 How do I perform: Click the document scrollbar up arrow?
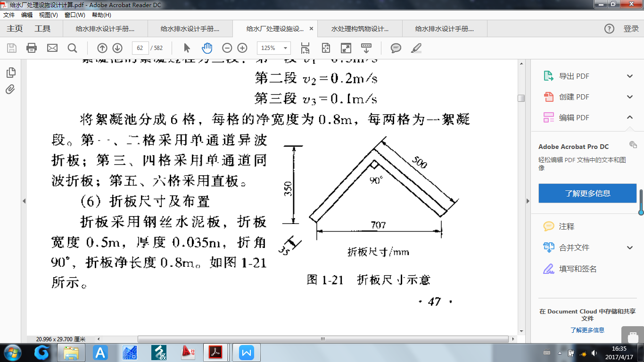(521, 64)
